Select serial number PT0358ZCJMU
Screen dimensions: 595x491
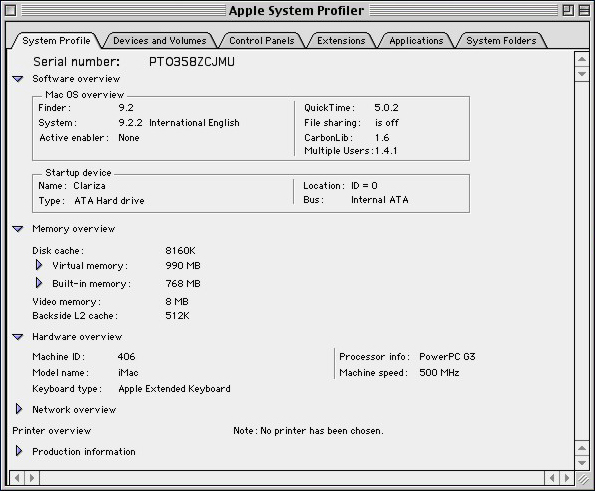click(192, 61)
